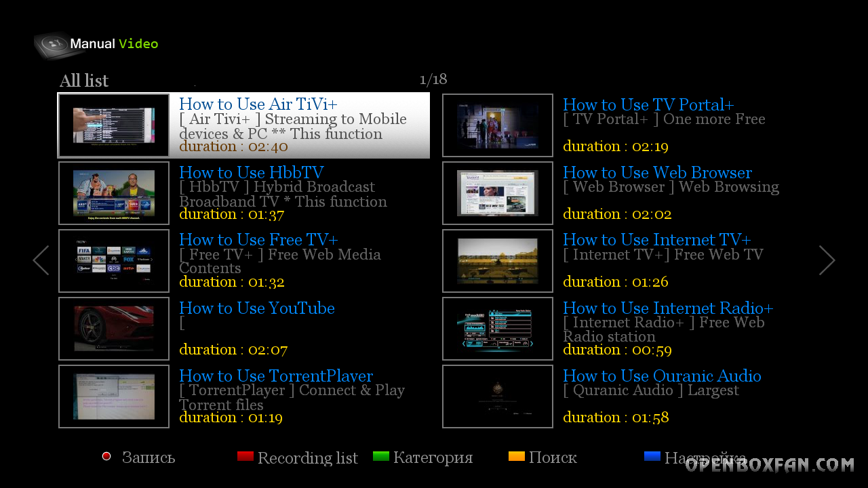868x488 pixels.
Task: Select 'How to Use Internet Radio+' title
Action: click(x=668, y=308)
